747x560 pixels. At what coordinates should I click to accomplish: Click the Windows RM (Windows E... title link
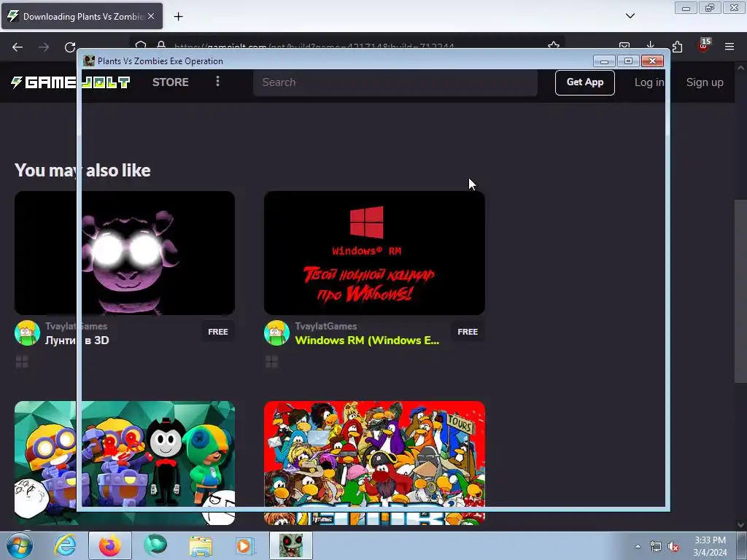point(367,341)
